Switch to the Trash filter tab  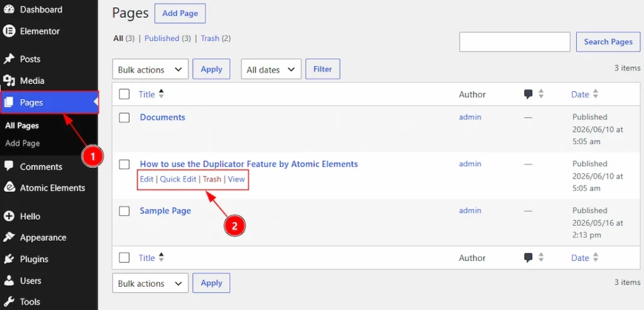[x=210, y=38]
